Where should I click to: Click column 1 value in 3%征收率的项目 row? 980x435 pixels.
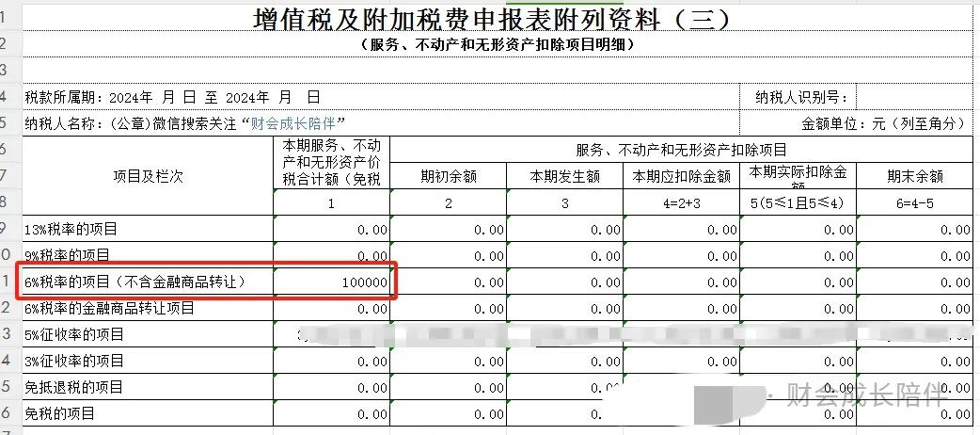(331, 361)
